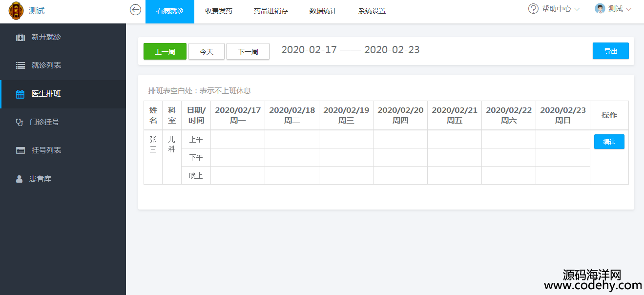The height and width of the screenshot is (295, 644).
Task: Click column header 2020/02/23 周日
Action: [563, 115]
